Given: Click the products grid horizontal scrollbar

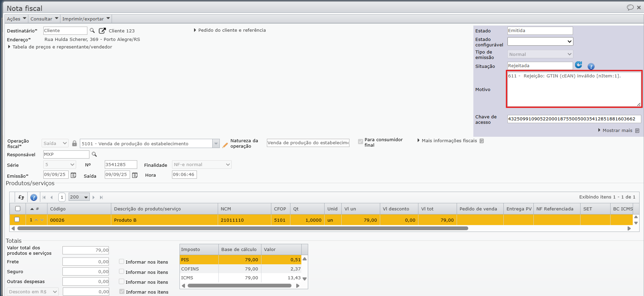Looking at the screenshot, I should click(x=243, y=228).
